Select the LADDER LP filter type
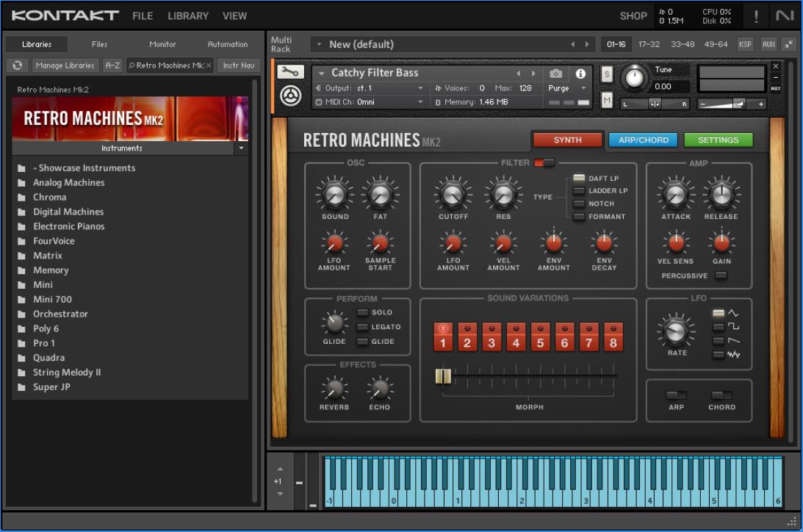 [x=579, y=191]
